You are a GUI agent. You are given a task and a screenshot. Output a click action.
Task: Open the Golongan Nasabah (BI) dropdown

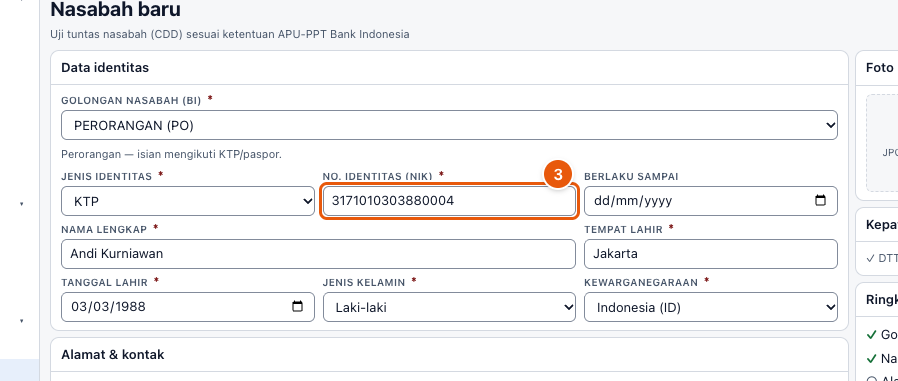point(449,125)
